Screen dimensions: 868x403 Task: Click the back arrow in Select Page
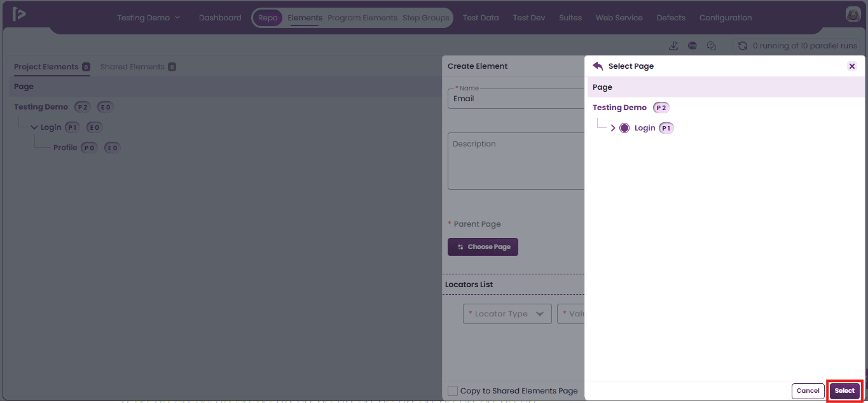598,66
